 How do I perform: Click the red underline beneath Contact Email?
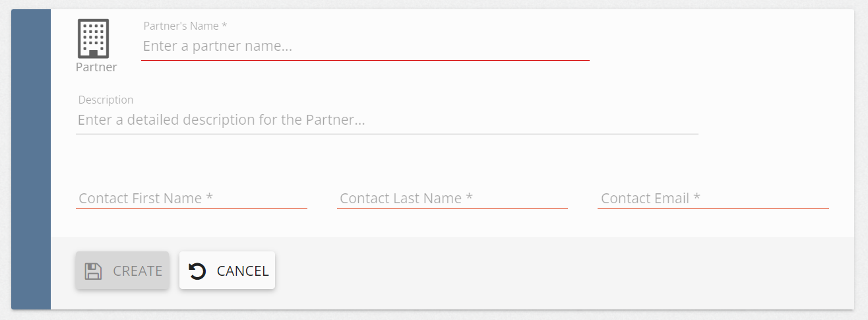713,208
